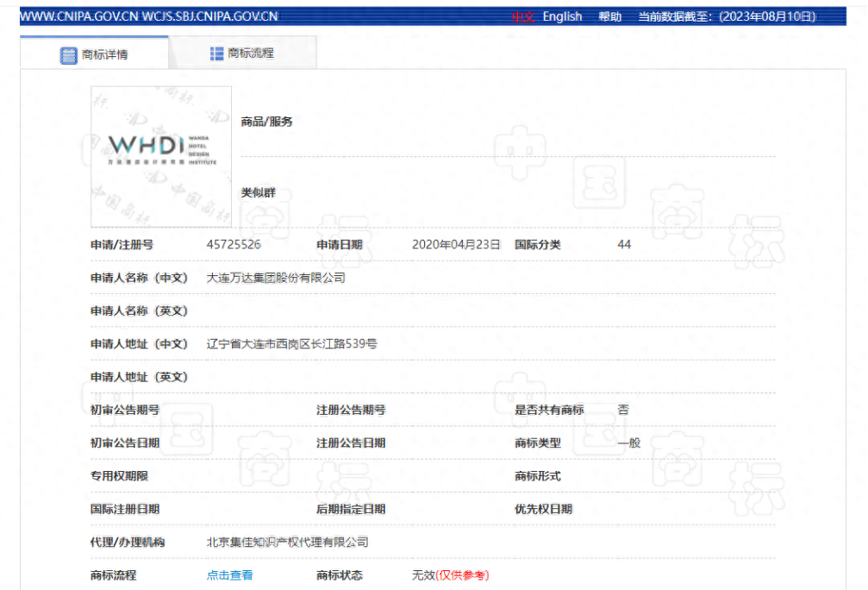868x590 pixels.
Task: Click the grid icon on the 商标详情 tab
Action: (69, 52)
